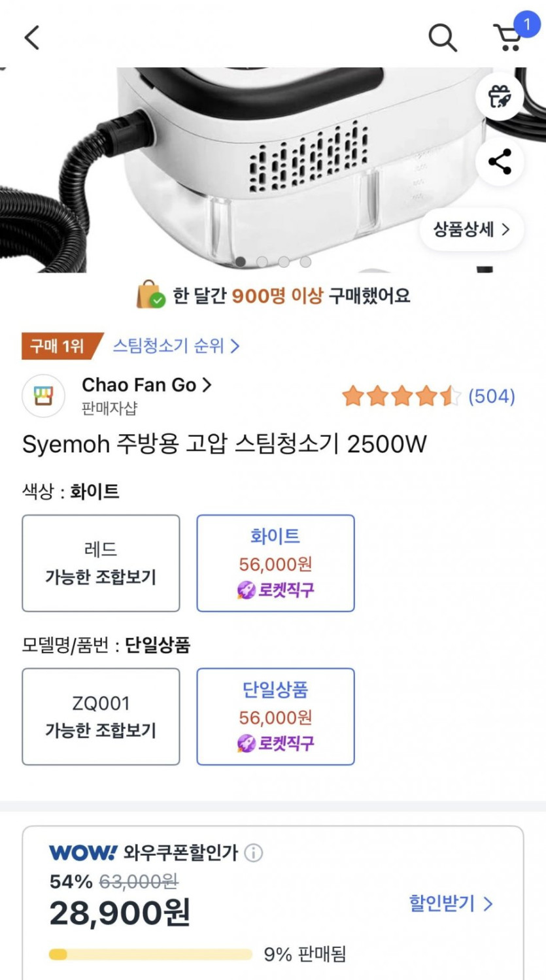Select the 레드 color option

(101, 563)
